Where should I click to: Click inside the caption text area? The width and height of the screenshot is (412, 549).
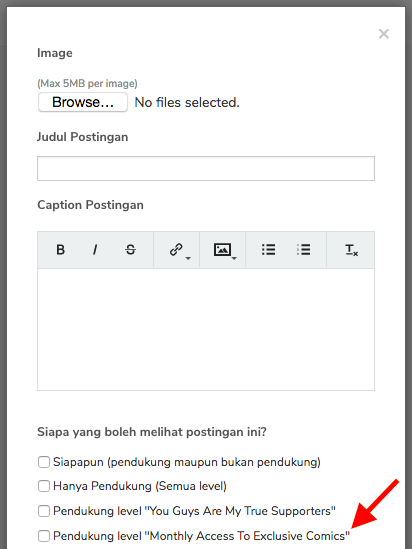click(x=206, y=329)
